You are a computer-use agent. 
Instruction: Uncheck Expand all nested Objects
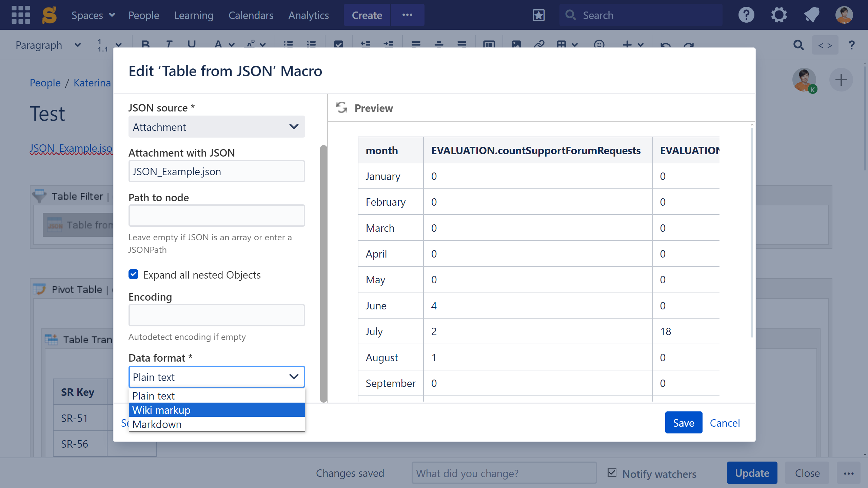point(134,274)
